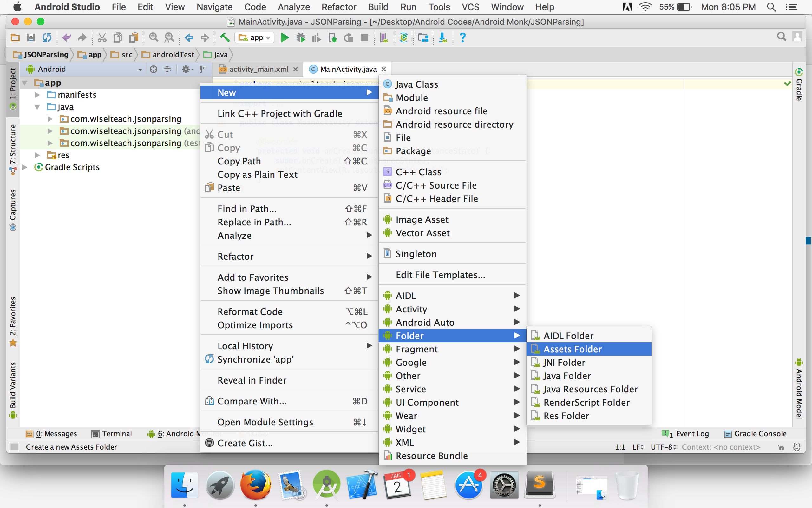Open the app run configuration dropdown
This screenshot has height=508, width=812.
[255, 38]
